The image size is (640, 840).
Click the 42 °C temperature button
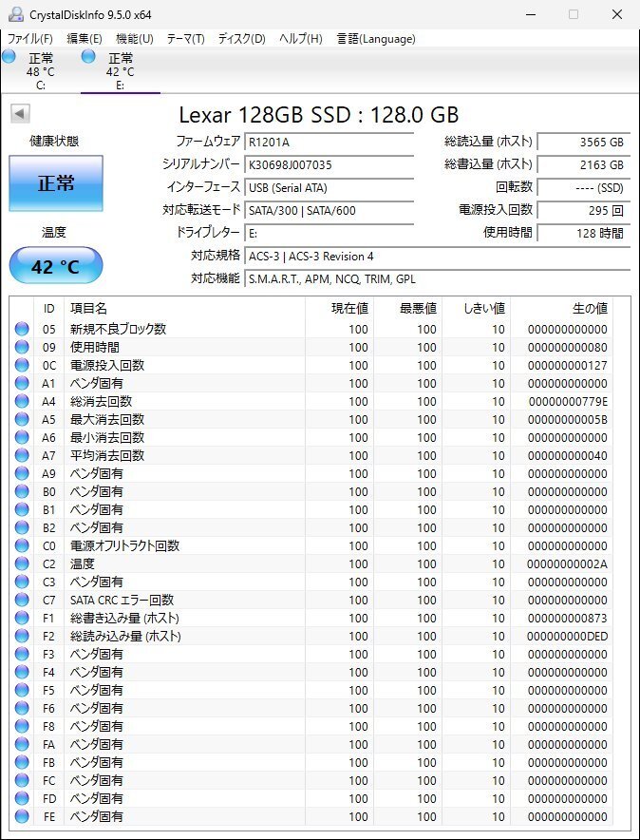[x=56, y=266]
